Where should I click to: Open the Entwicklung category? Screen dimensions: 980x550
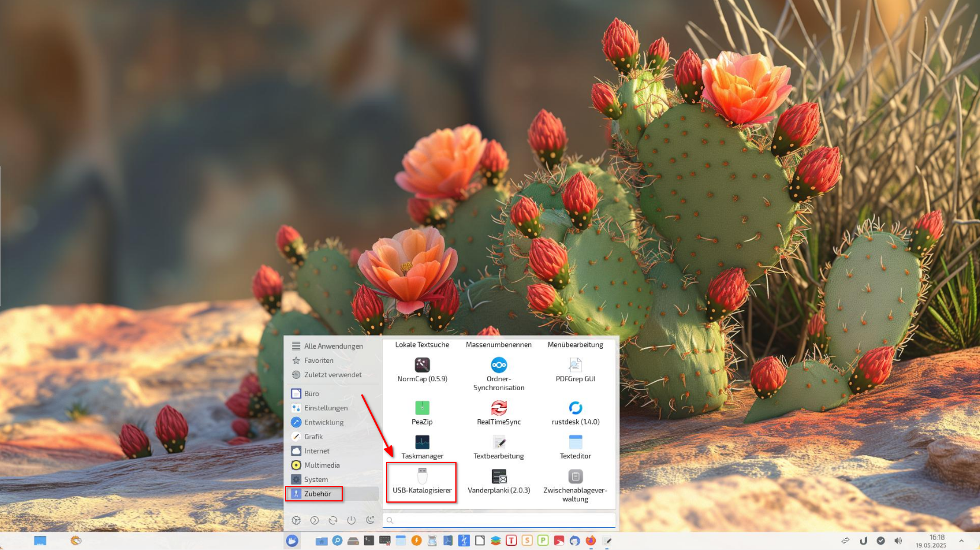pos(332,422)
